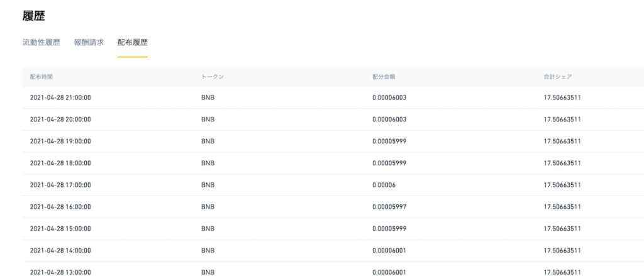Click amount 0.00005999 in the 19:00:00 row
Viewport: 644px width, 276px height.
(389, 141)
